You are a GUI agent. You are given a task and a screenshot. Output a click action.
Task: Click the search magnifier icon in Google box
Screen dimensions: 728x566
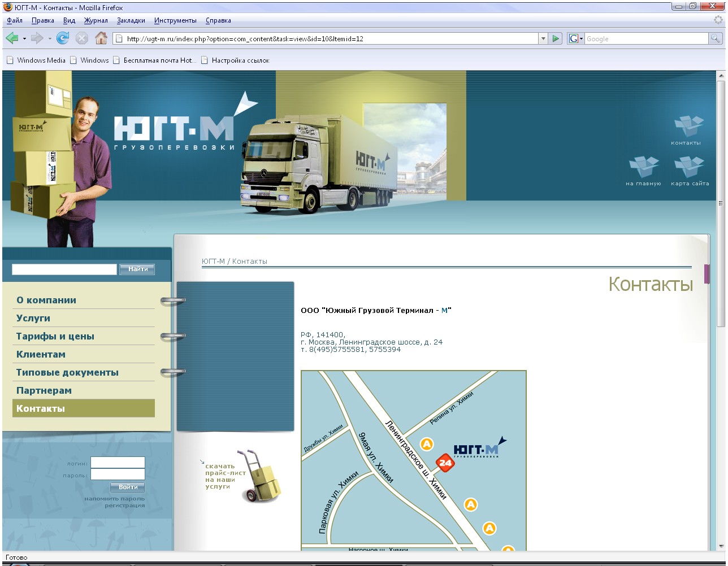tap(716, 38)
